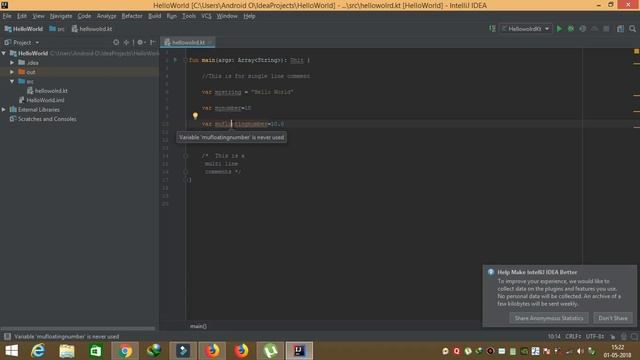This screenshot has width=640, height=360.
Task: Expand the External Libraries node
Action: tap(4, 109)
